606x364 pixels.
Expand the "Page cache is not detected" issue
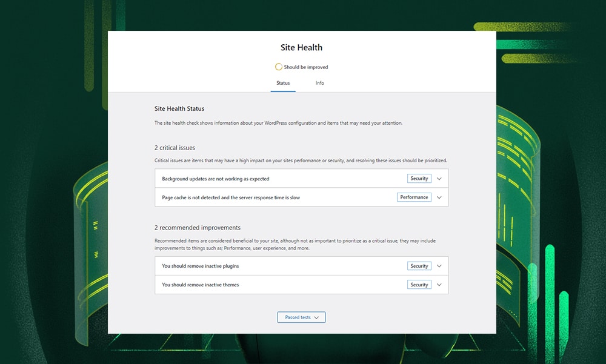click(439, 197)
